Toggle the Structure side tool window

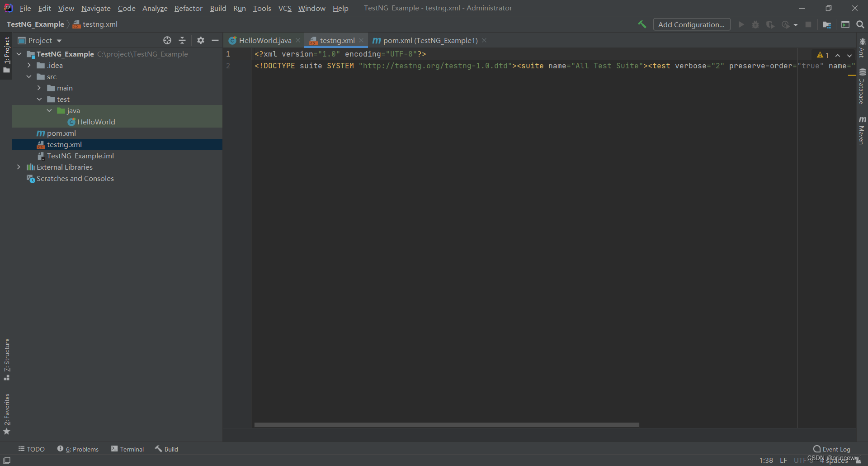[x=7, y=360]
